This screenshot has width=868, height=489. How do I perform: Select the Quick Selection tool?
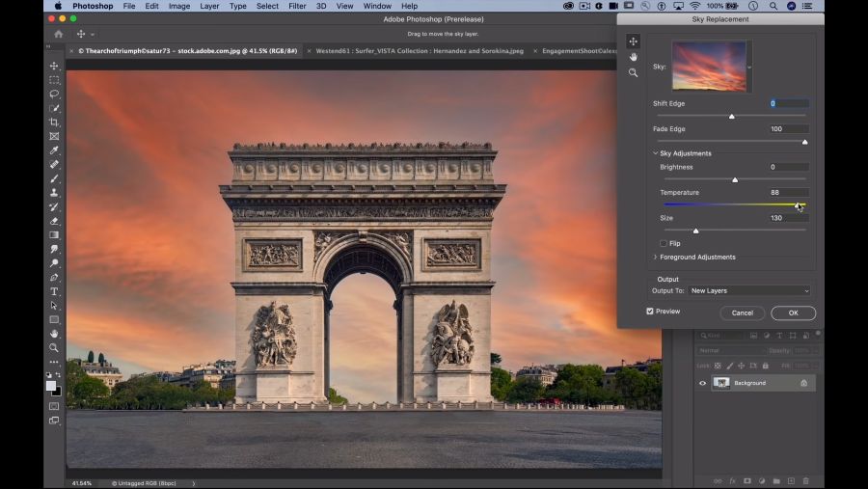[x=54, y=108]
